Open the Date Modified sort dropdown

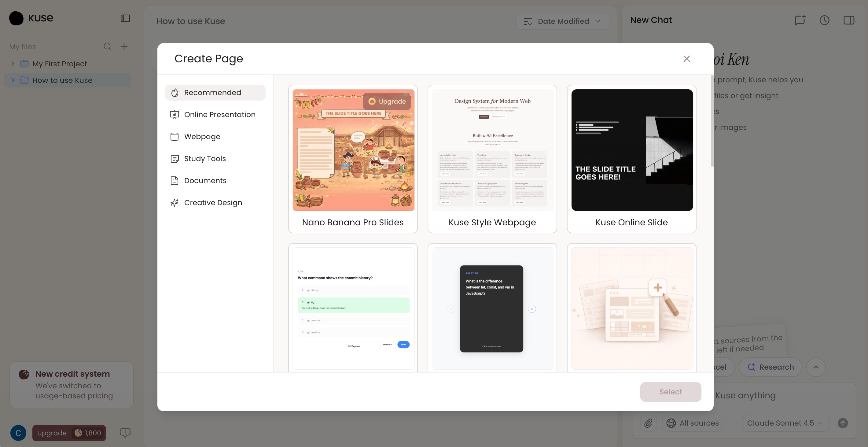[562, 21]
